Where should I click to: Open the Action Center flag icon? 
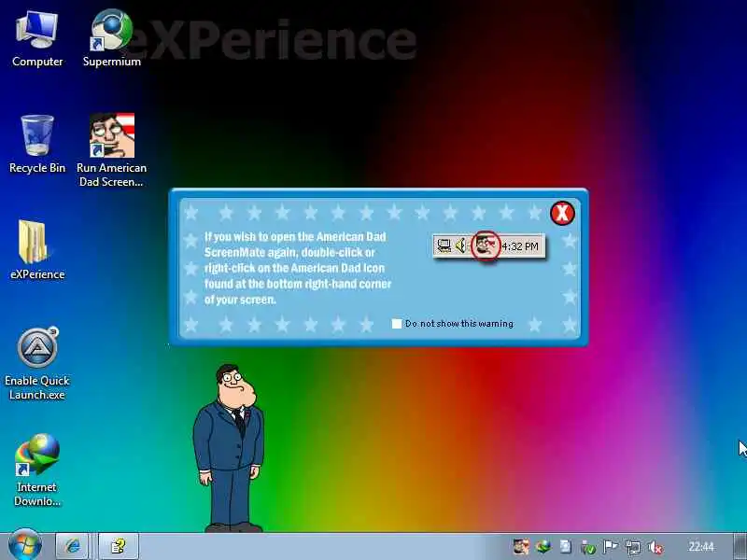point(611,547)
